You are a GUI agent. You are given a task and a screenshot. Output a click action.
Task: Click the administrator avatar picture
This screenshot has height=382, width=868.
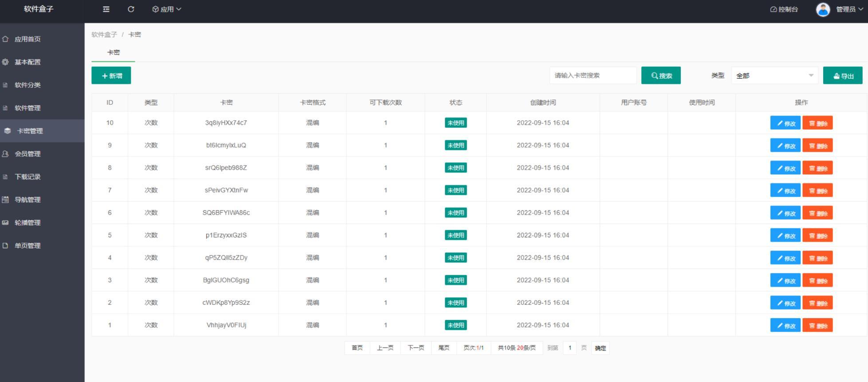click(x=823, y=9)
